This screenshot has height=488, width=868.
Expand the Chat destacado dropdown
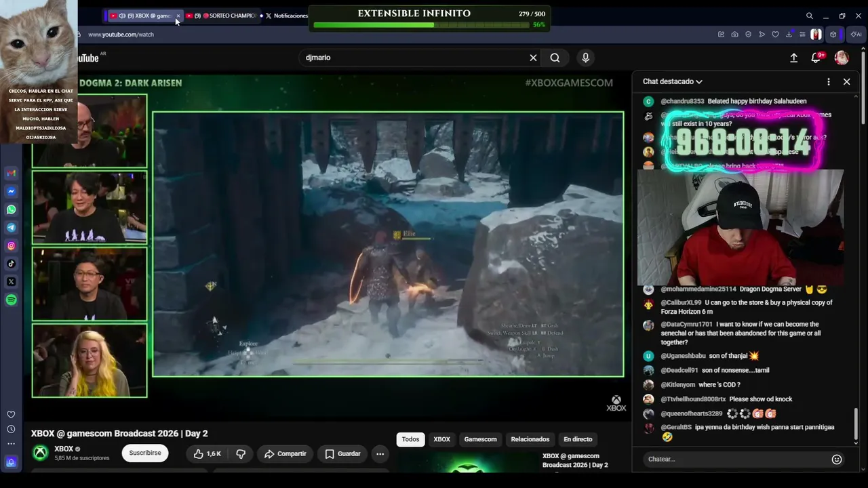click(x=673, y=81)
